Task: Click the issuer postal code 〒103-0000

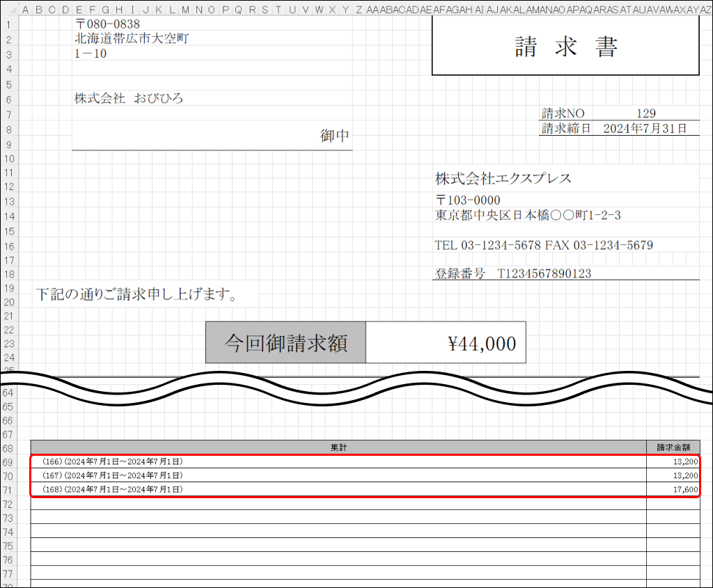Action: pyautogui.click(x=468, y=200)
